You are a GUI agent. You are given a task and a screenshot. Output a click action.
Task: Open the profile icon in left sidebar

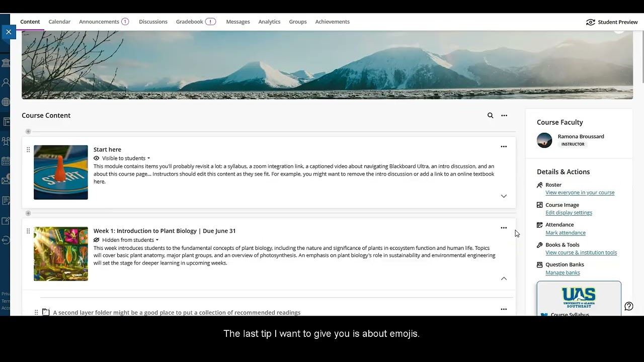coord(6,82)
